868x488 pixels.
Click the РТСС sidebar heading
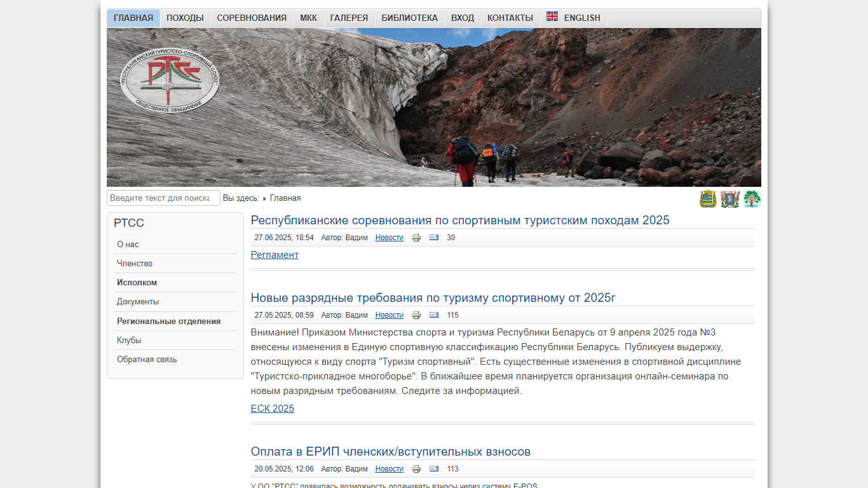coord(129,223)
